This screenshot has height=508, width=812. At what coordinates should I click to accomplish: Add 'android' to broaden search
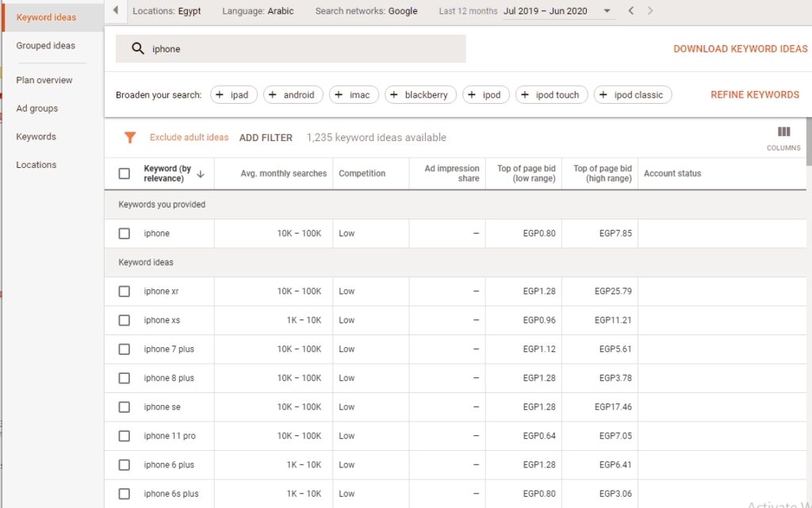tap(293, 94)
